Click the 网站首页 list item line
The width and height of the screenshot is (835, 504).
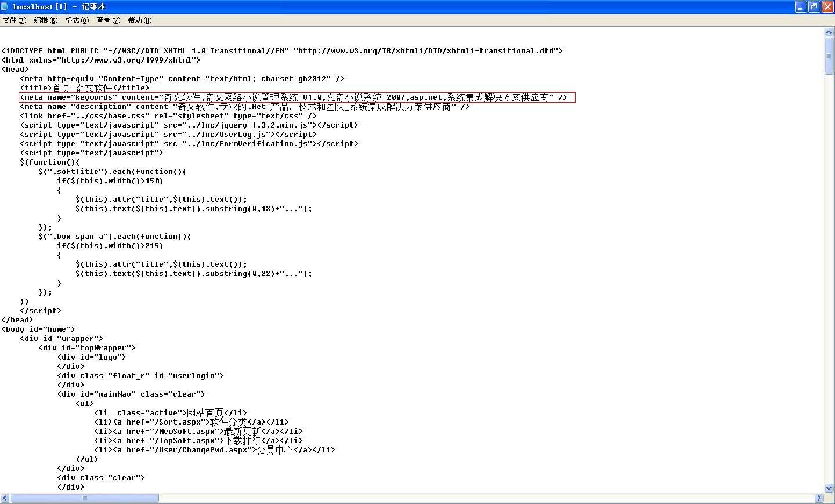(171, 413)
